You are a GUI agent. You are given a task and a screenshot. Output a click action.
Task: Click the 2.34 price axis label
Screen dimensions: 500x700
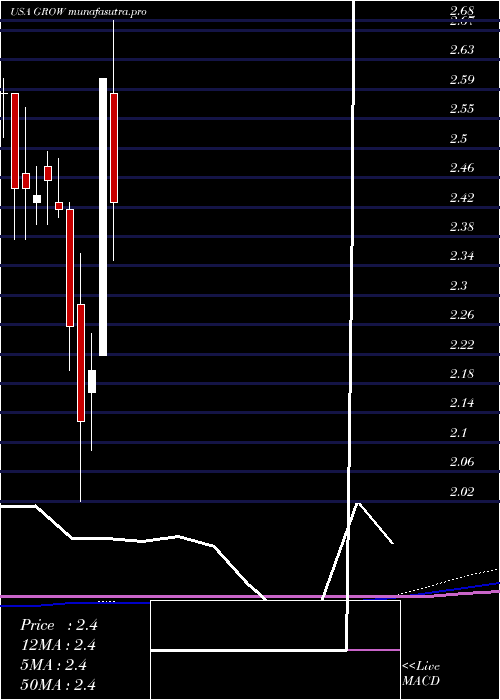462,256
